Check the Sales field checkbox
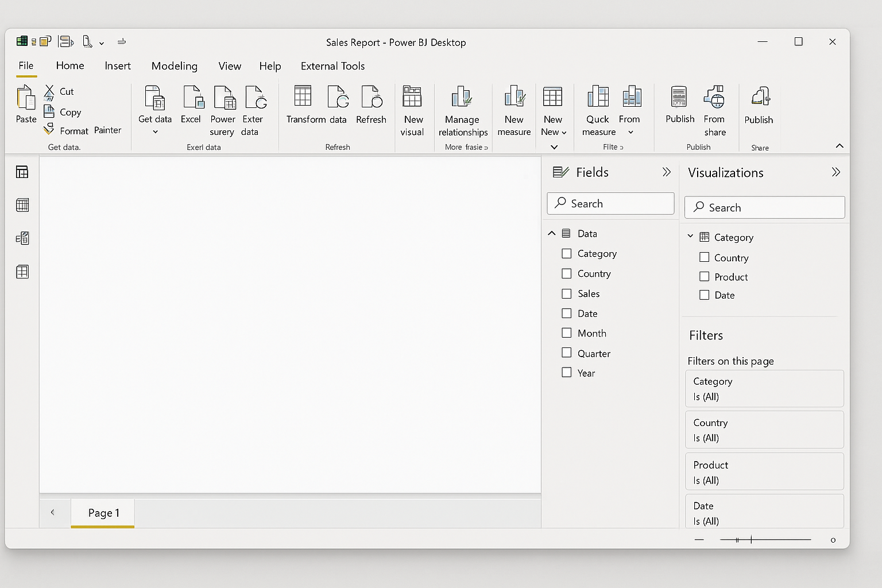Screen dimensions: 882x588 pyautogui.click(x=567, y=293)
